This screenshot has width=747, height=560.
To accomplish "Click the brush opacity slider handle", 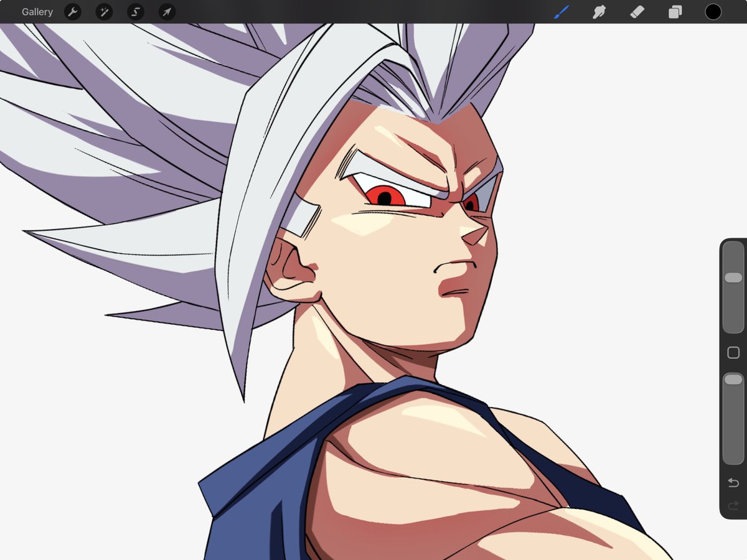I will pyautogui.click(x=733, y=379).
